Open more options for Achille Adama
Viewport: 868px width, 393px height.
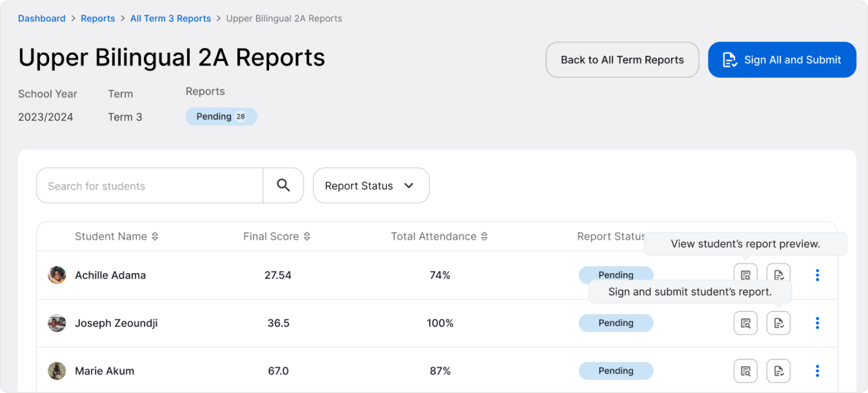(x=817, y=275)
